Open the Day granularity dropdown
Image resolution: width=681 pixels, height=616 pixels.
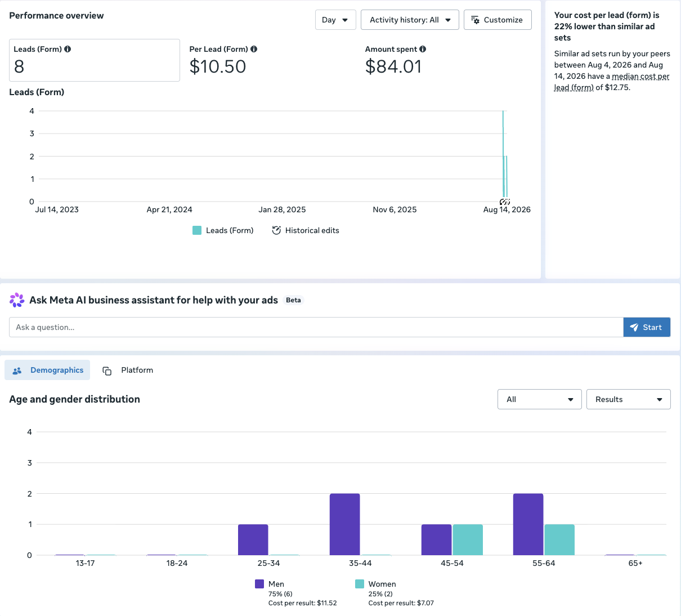pos(335,20)
